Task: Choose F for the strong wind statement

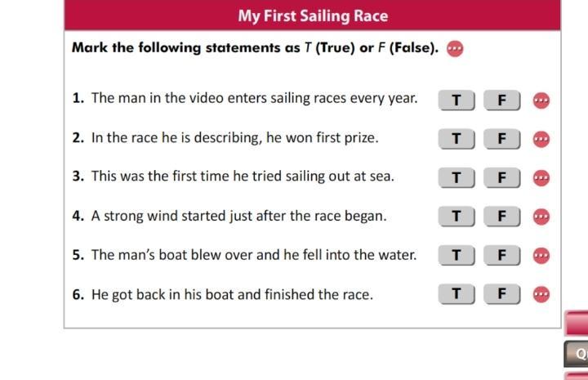Action: coord(501,217)
